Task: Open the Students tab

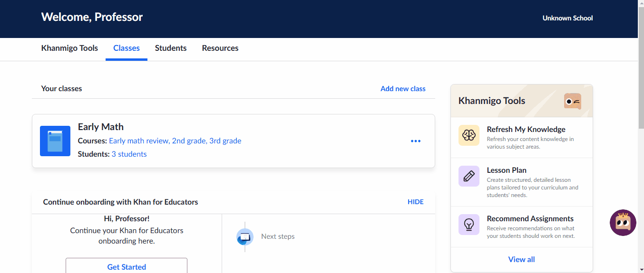Action: coord(171,48)
